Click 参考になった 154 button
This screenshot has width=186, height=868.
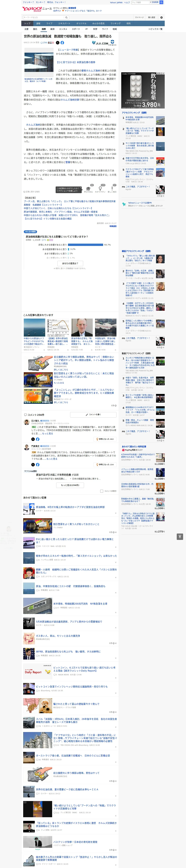[x=105, y=464]
